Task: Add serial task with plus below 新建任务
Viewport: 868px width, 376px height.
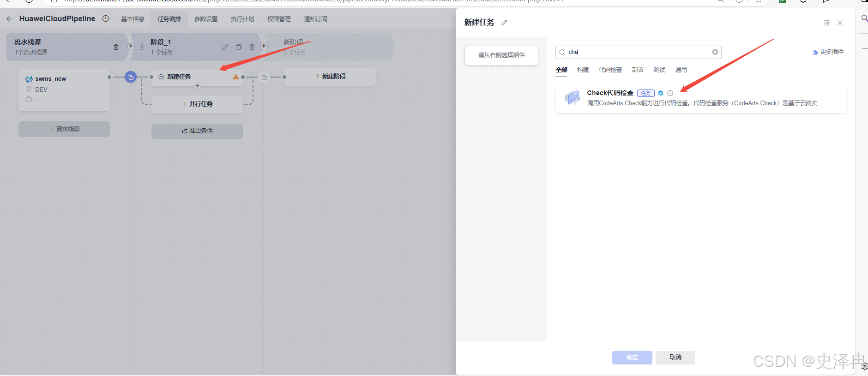Action: pyautogui.click(x=197, y=86)
